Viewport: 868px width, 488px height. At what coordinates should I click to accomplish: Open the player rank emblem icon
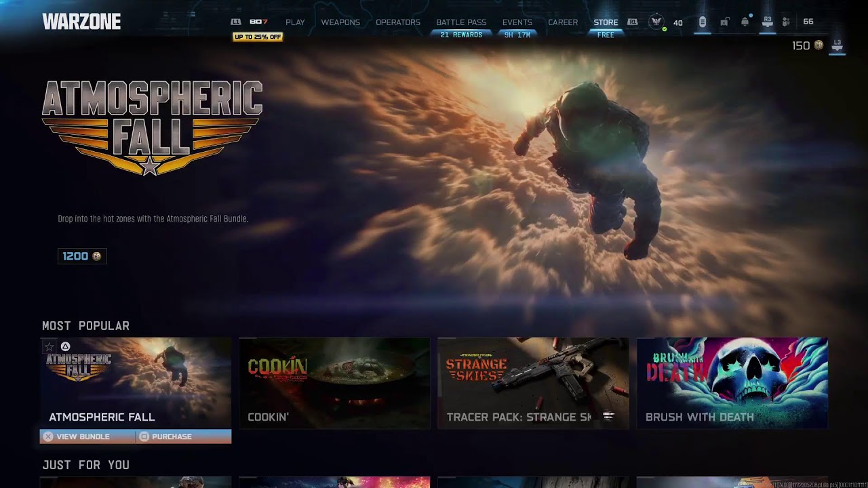656,22
